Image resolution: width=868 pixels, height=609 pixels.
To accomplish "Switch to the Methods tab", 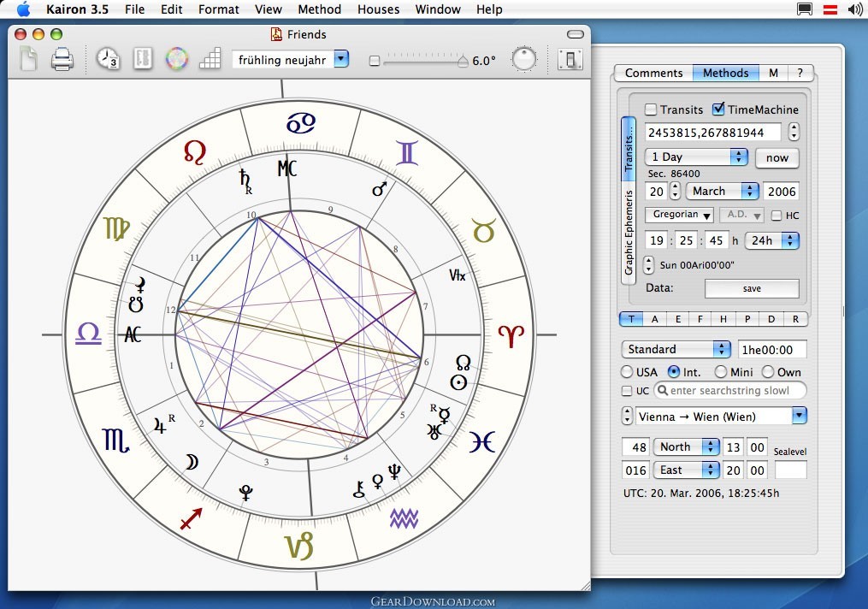I will click(x=726, y=73).
